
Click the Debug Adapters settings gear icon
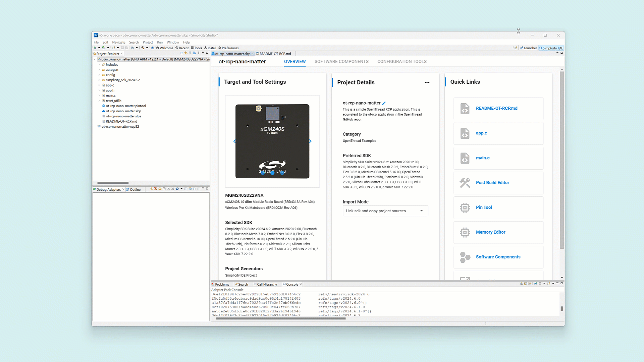pyautogui.click(x=177, y=189)
